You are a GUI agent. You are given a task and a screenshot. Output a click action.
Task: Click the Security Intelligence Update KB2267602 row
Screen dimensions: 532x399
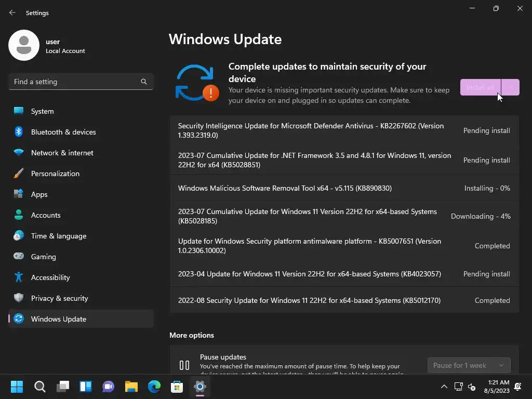coord(344,130)
